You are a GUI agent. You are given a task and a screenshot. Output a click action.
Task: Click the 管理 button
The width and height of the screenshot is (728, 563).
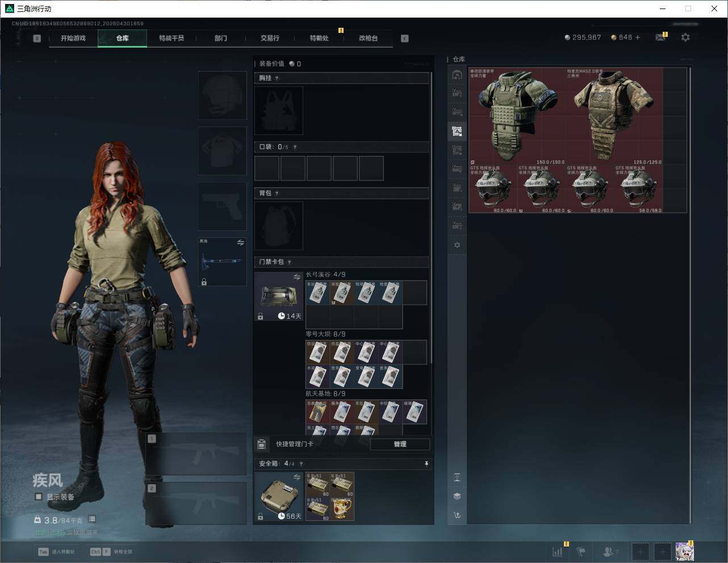coord(400,444)
